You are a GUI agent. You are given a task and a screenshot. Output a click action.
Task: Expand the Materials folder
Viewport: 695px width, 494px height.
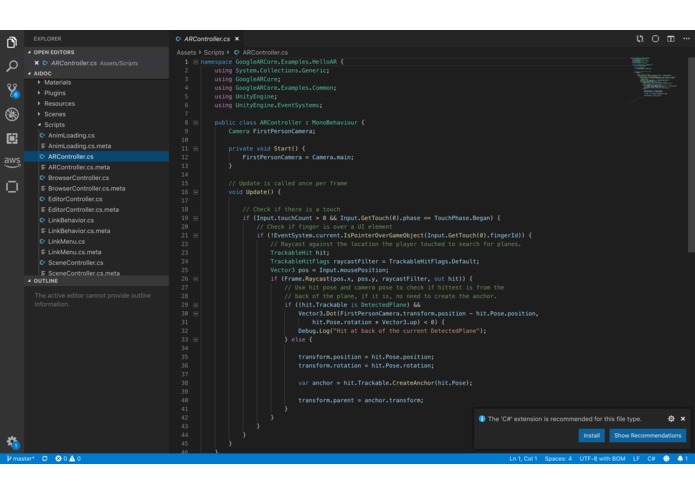39,82
